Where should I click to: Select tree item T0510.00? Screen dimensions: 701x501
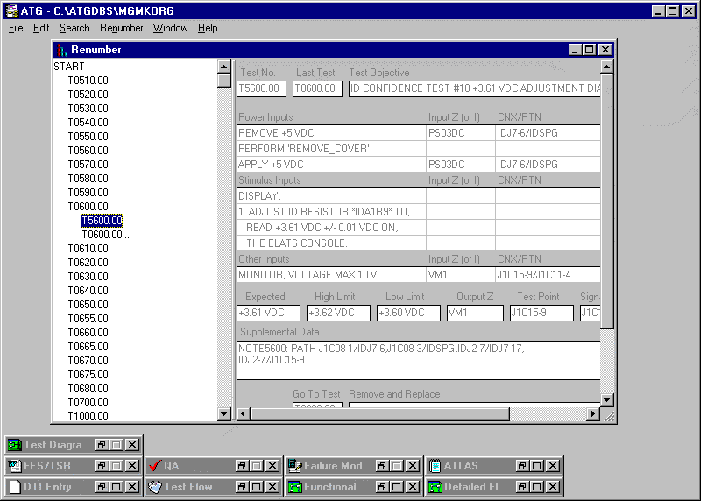(88, 80)
